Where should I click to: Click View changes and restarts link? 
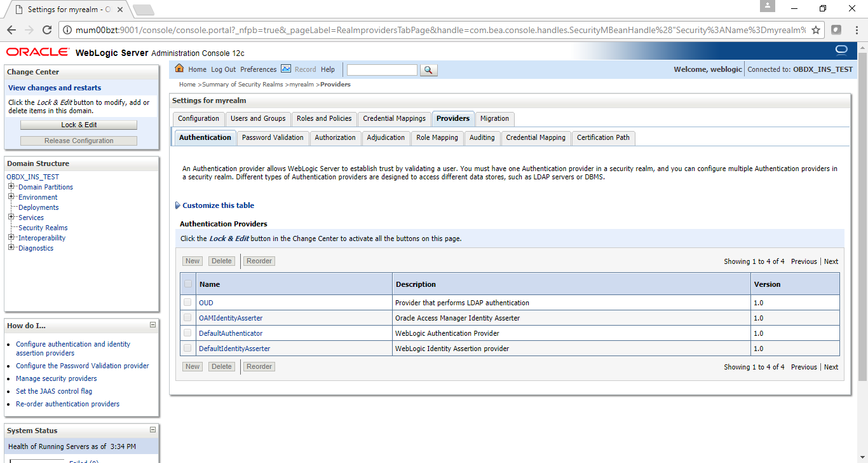tap(55, 88)
